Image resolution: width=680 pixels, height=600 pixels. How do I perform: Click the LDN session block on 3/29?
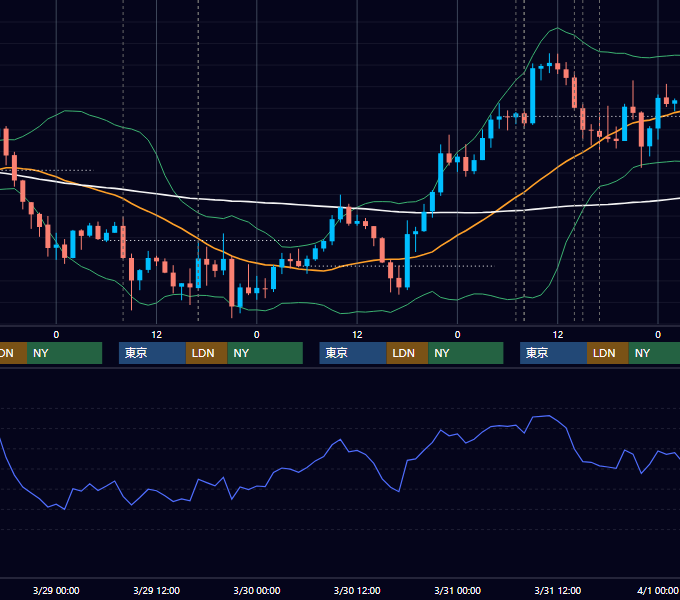[206, 353]
